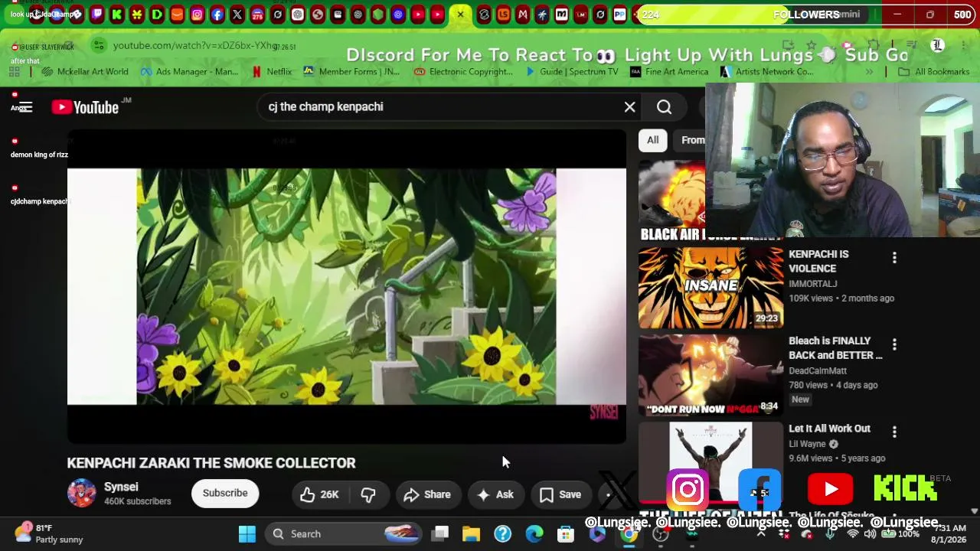This screenshot has width=980, height=551.
Task: Click the address bar URL
Action: 195,46
